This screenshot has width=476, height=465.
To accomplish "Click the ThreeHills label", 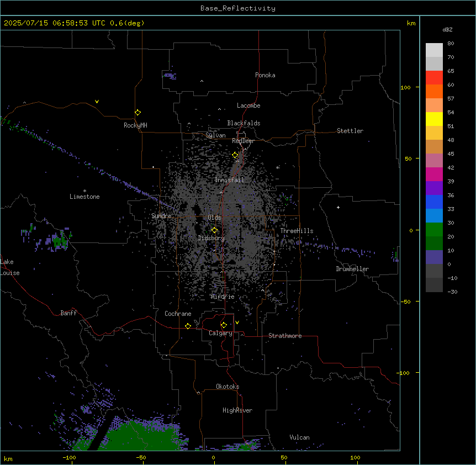I will pos(297,231).
